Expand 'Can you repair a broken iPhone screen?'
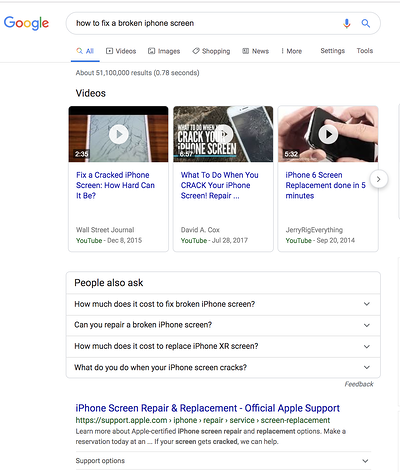Image resolution: width=400 pixels, height=472 pixels. [x=223, y=325]
